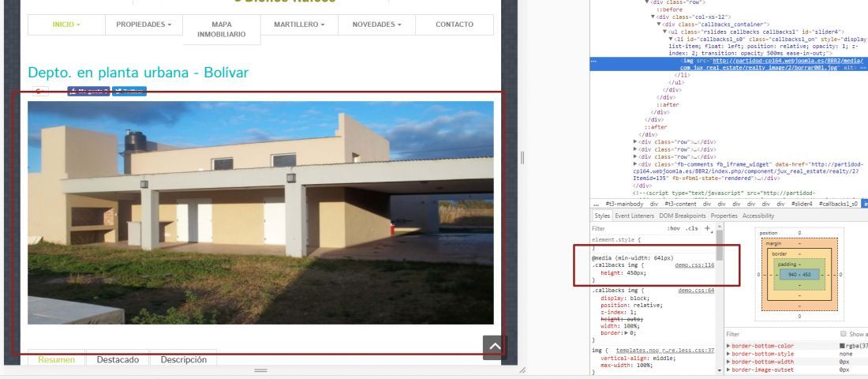868x379 pixels.
Task: Open the NOVEDADES dropdown menu
Action: point(376,24)
